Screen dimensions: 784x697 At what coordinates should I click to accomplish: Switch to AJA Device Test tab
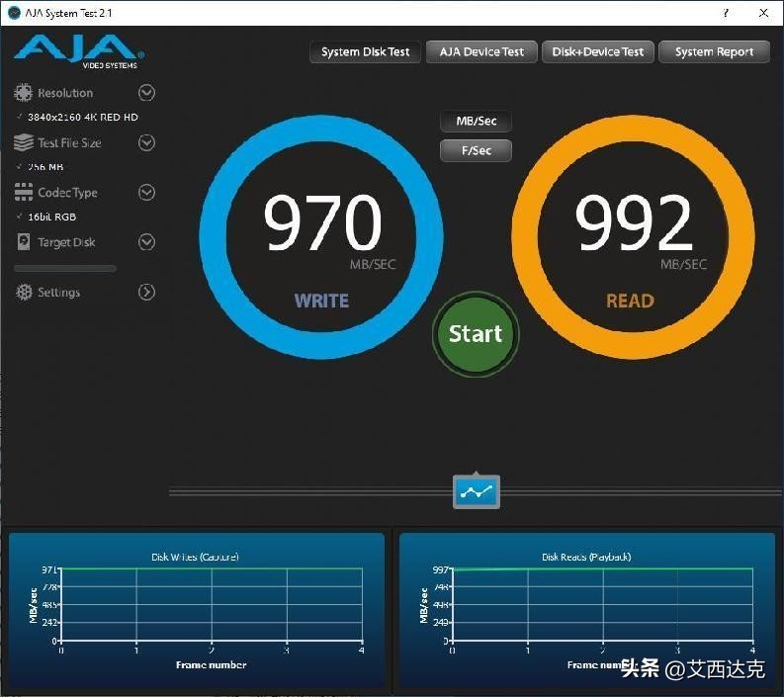[x=481, y=52]
